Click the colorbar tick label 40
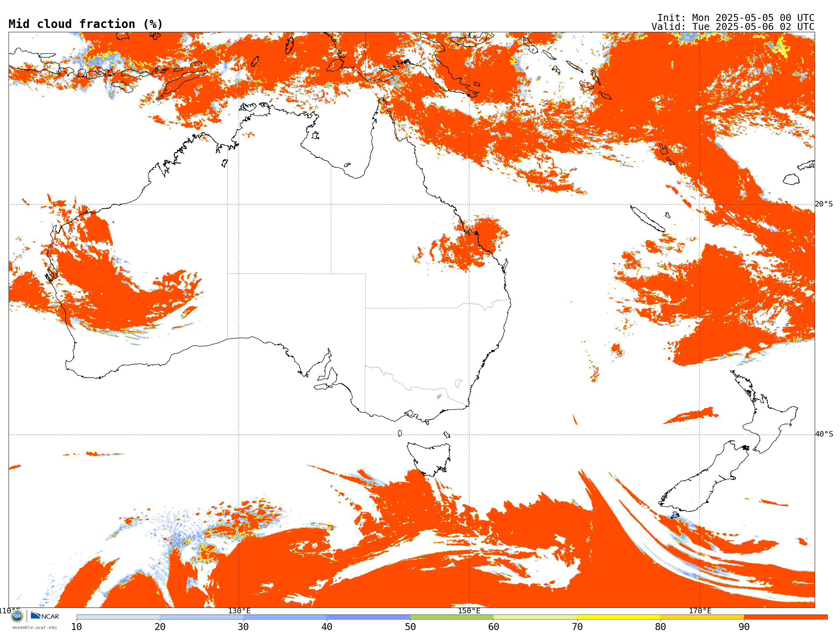This screenshot has height=632, width=840. [x=327, y=627]
